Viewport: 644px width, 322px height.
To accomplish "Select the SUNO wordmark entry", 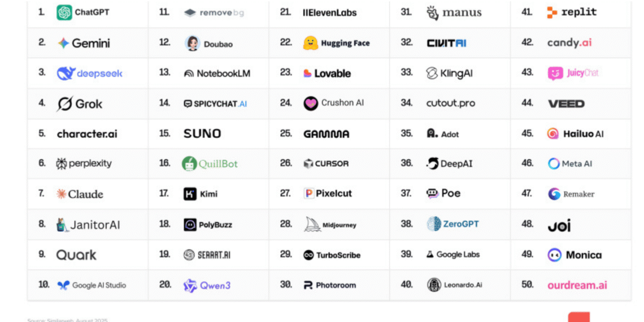I will (202, 134).
